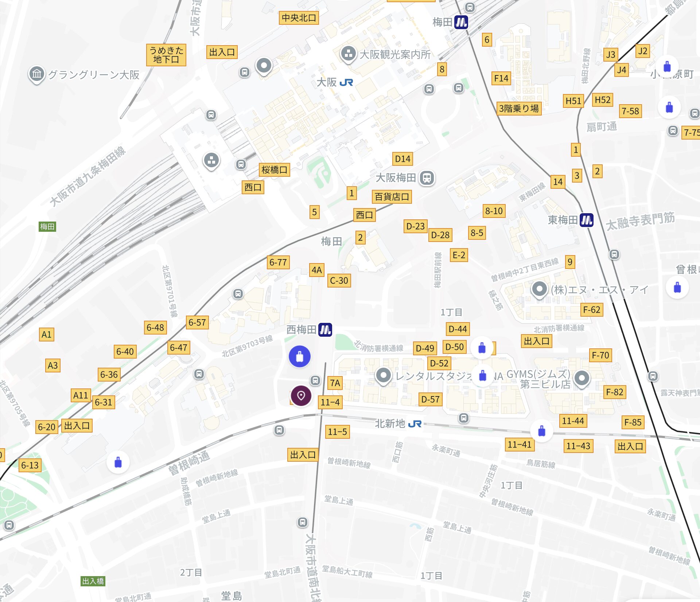Open the (株)エヌ・エス・アイ place pin
This screenshot has height=602, width=700.
pos(539,290)
